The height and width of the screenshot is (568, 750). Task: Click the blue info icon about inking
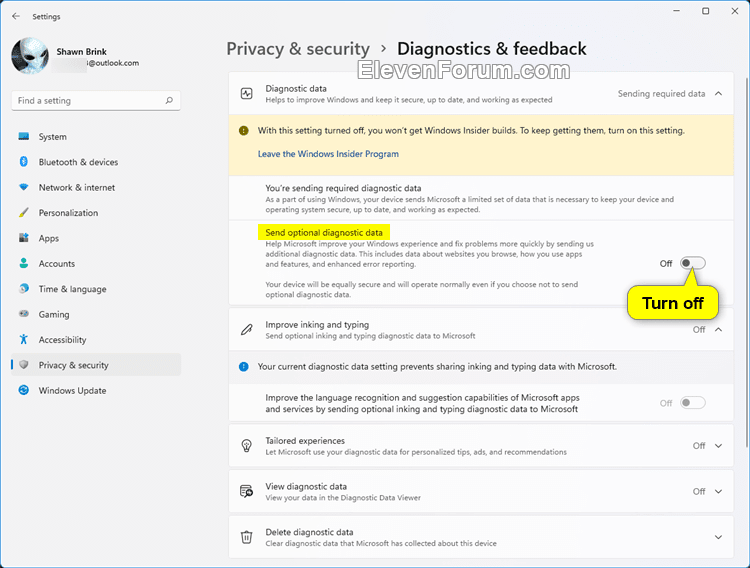click(x=243, y=367)
